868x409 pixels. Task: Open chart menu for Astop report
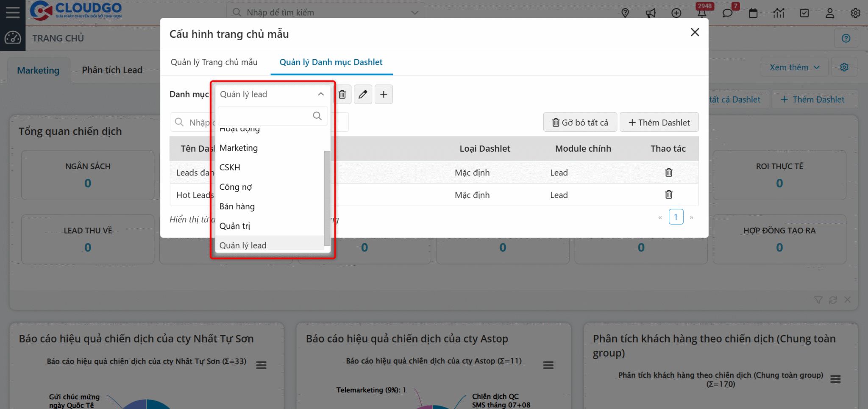click(x=548, y=365)
